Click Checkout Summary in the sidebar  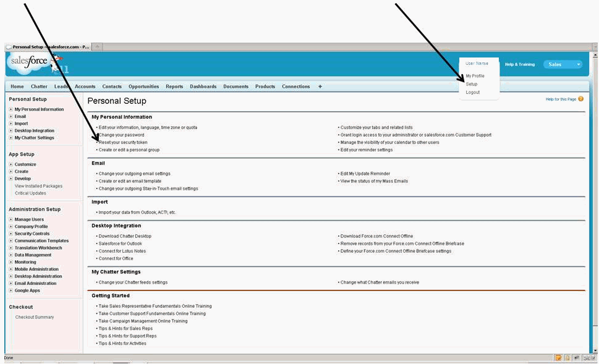pyautogui.click(x=35, y=317)
